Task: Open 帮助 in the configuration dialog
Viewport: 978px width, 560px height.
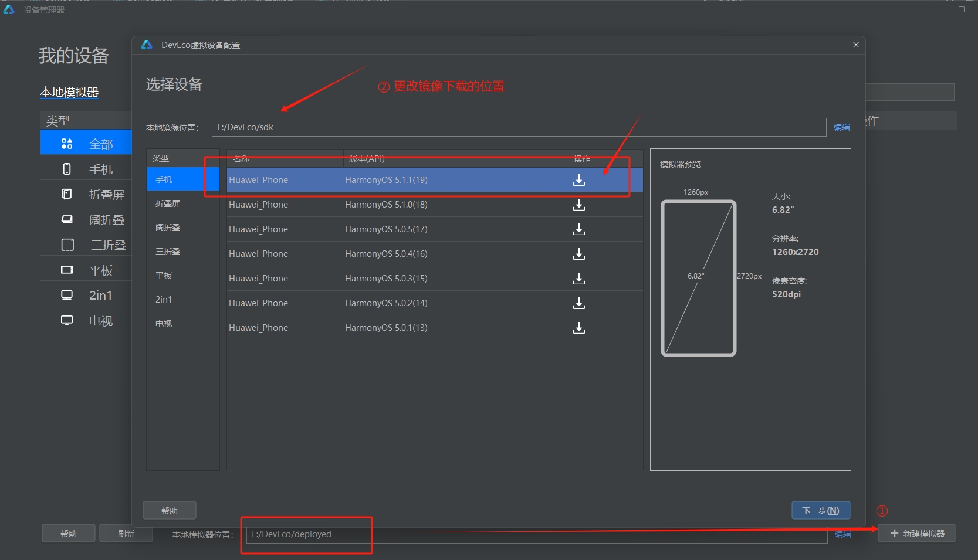Action: tap(170, 511)
